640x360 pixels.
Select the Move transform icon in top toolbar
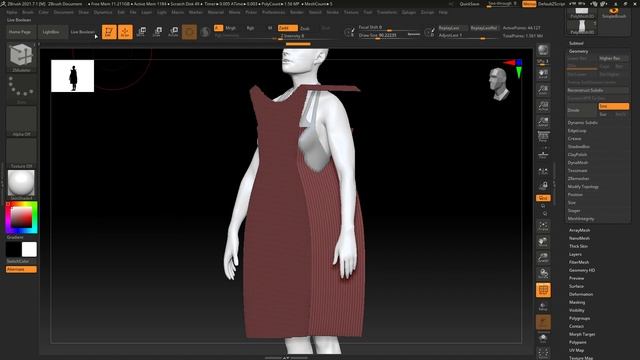point(141,32)
